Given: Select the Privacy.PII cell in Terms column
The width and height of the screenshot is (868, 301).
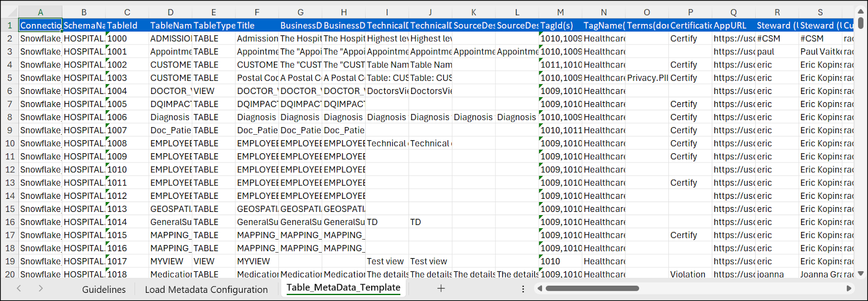Looking at the screenshot, I should pyautogui.click(x=647, y=78).
